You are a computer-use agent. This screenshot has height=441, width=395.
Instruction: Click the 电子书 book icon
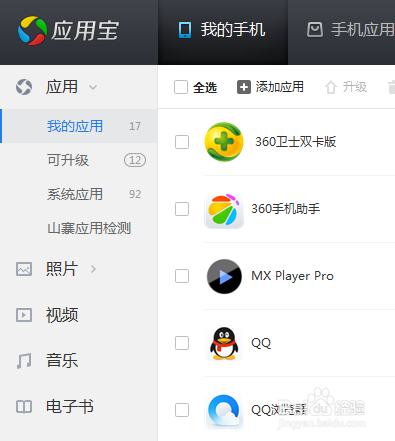(x=24, y=407)
